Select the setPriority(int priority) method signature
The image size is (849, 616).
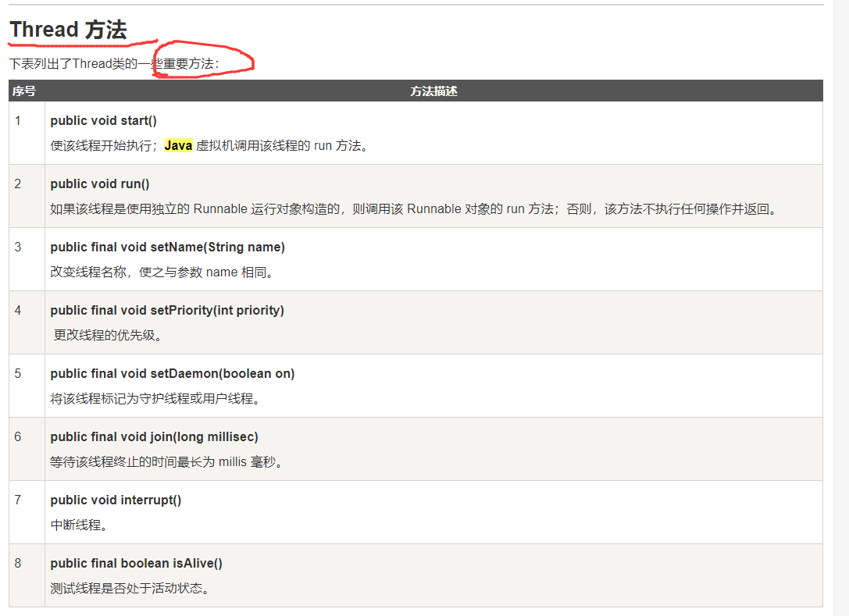167,311
